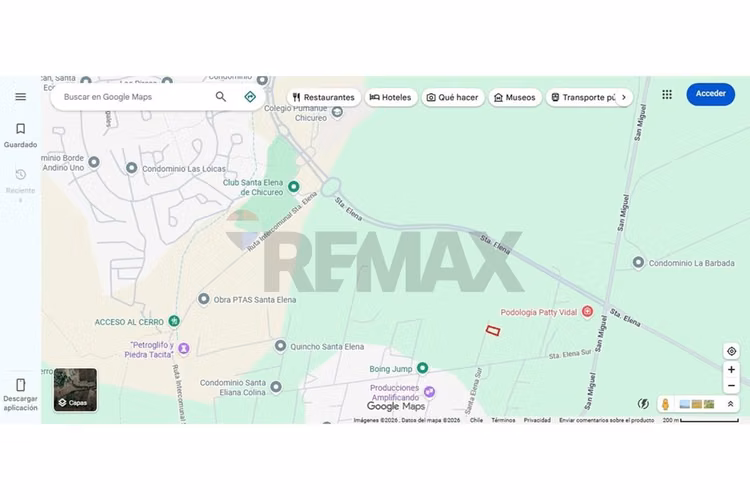Zoom in with the plus button
Screen dimensions: 750x500
click(x=731, y=370)
